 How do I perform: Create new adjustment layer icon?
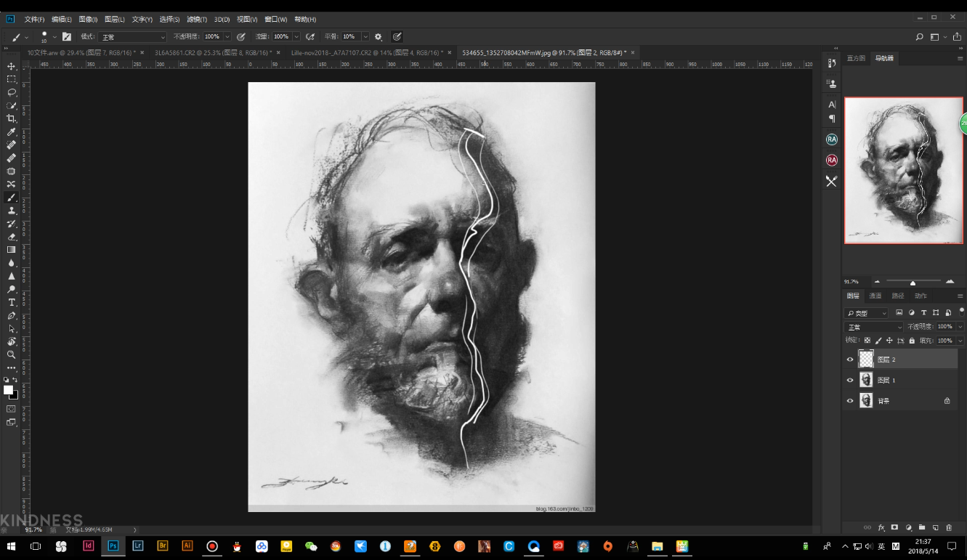pos(909,527)
